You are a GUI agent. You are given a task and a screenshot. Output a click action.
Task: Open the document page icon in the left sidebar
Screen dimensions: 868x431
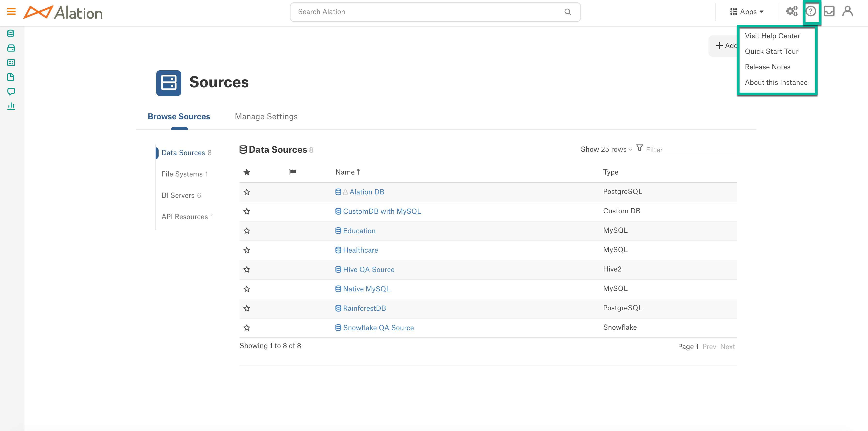point(11,77)
